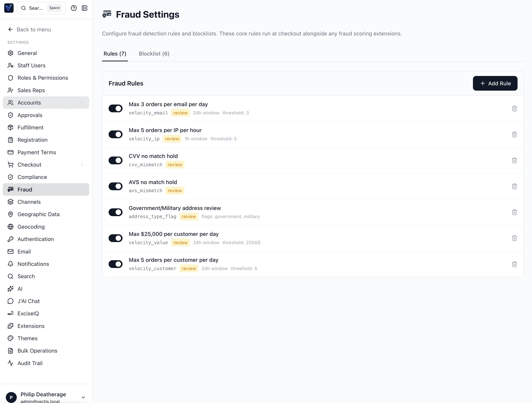
Task: Disable Max 3 orders per email rule
Action: tap(115, 108)
